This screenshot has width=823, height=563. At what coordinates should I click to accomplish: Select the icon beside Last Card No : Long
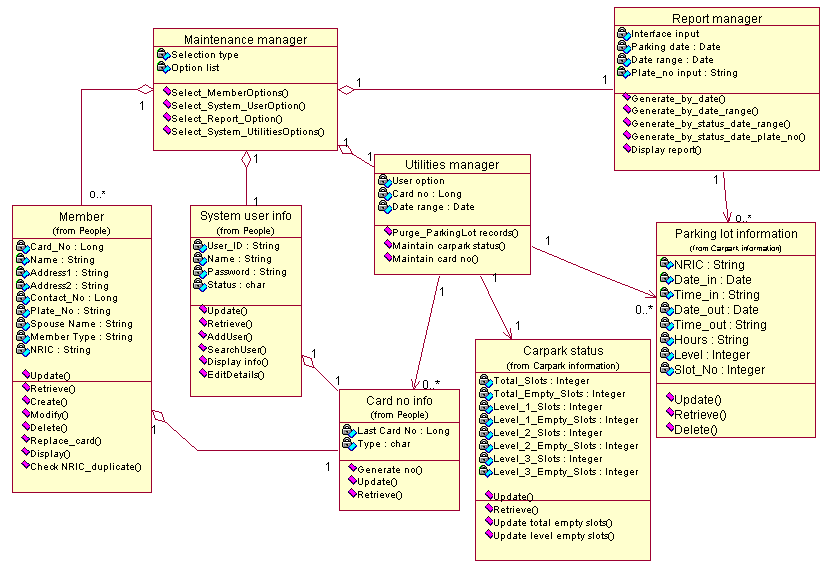(349, 431)
